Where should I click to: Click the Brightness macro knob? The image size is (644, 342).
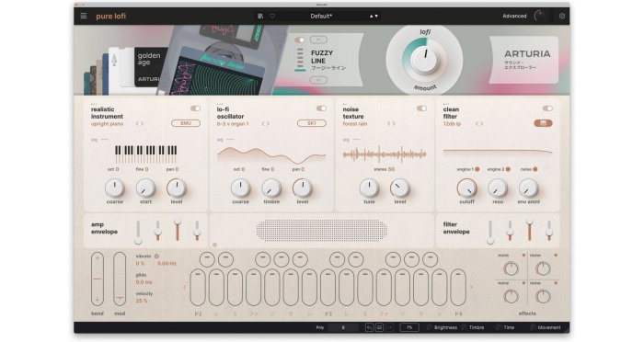pos(430,327)
